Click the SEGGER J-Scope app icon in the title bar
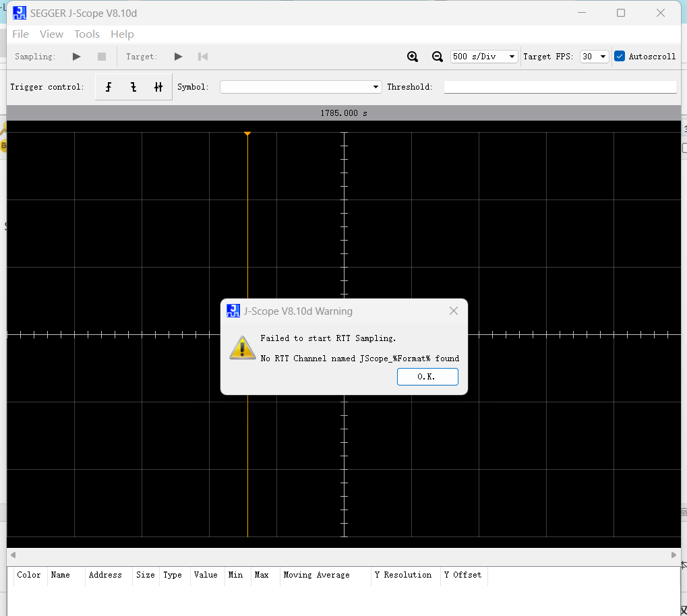Viewport: 687px width, 616px height. click(20, 13)
